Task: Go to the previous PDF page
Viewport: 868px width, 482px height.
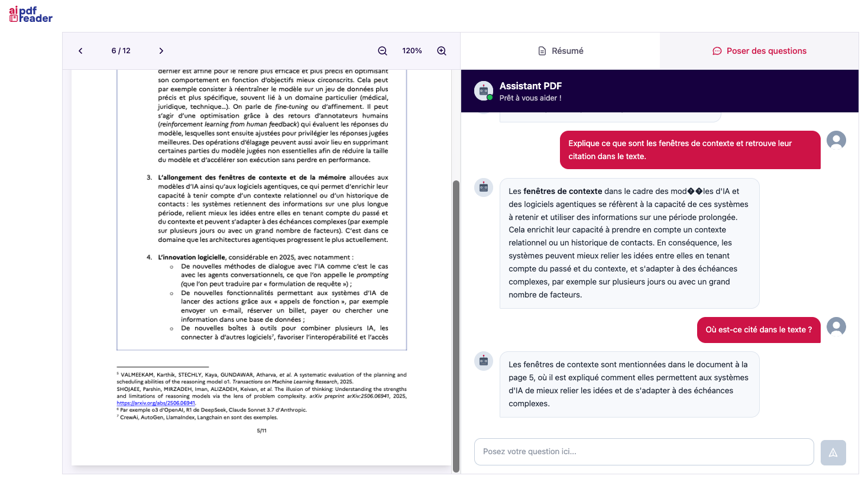Action: [x=80, y=51]
